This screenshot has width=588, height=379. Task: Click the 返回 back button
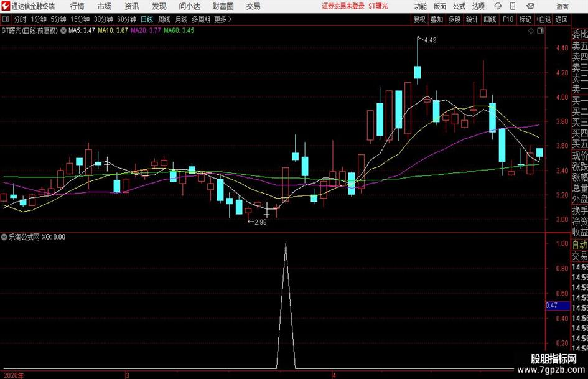pos(561,19)
